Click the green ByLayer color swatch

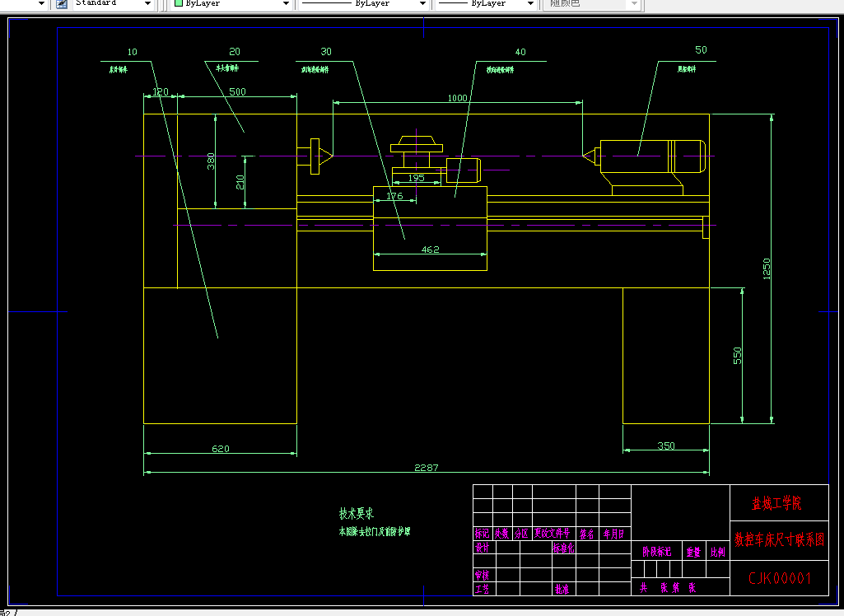[x=179, y=3]
